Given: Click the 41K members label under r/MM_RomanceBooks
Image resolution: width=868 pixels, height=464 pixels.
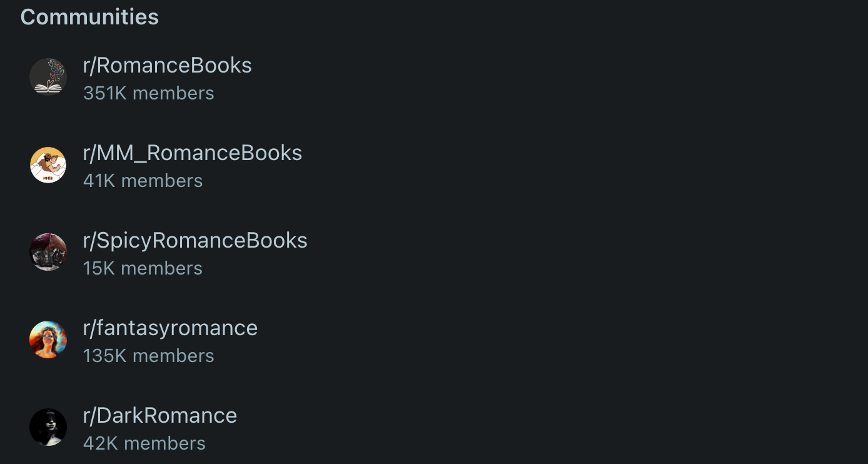Looking at the screenshot, I should (x=143, y=180).
